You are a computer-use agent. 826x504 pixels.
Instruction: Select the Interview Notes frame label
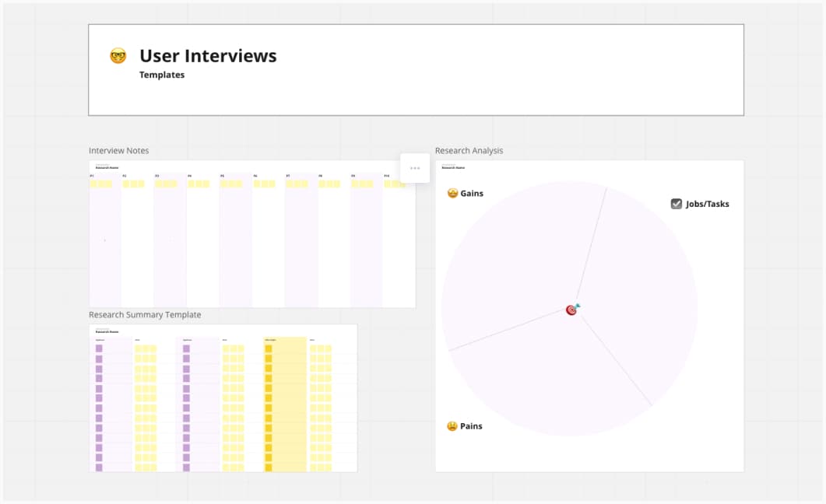pos(119,150)
